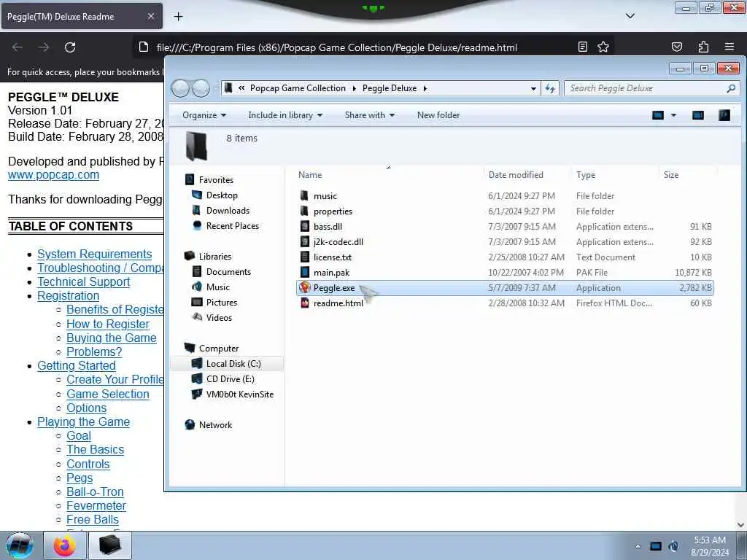The width and height of the screenshot is (747, 560).
Task: Open a new Firefox tab
Action: (x=178, y=17)
